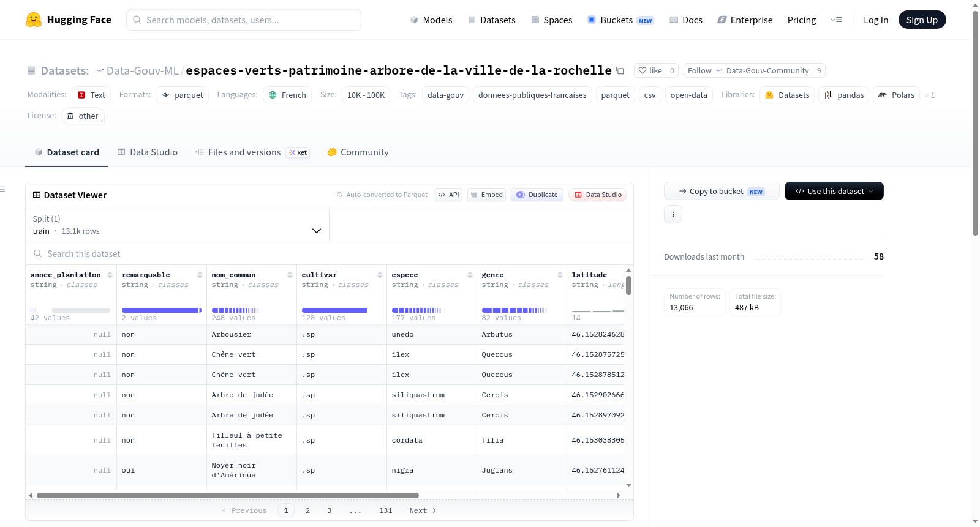Click the horizontal scrollbar of the table

(228, 495)
